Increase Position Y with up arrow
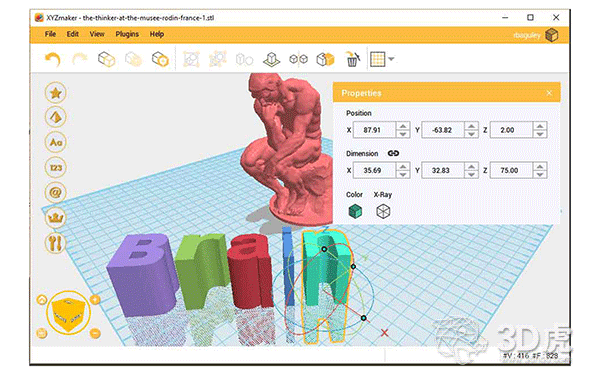The height and width of the screenshot is (375, 600). click(x=471, y=126)
